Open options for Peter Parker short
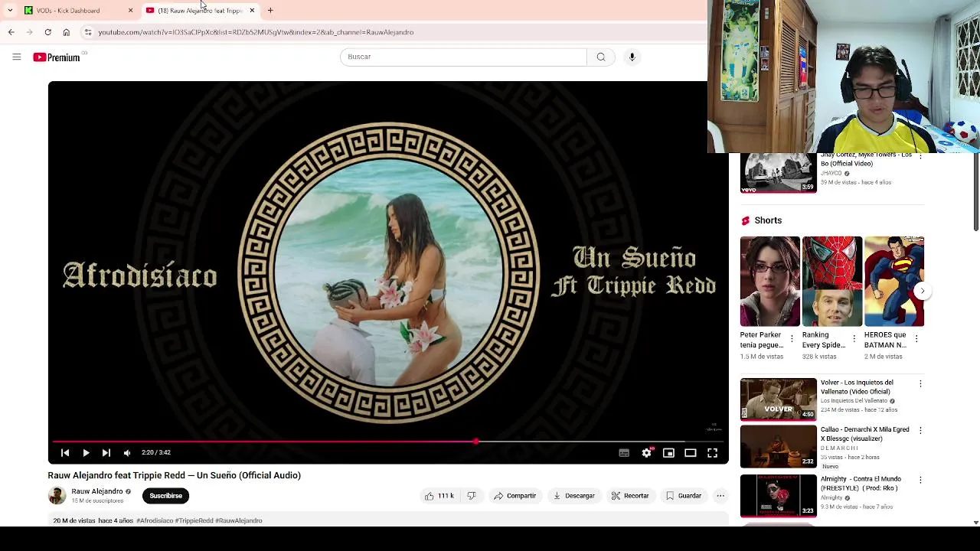The image size is (980, 551). pyautogui.click(x=792, y=338)
